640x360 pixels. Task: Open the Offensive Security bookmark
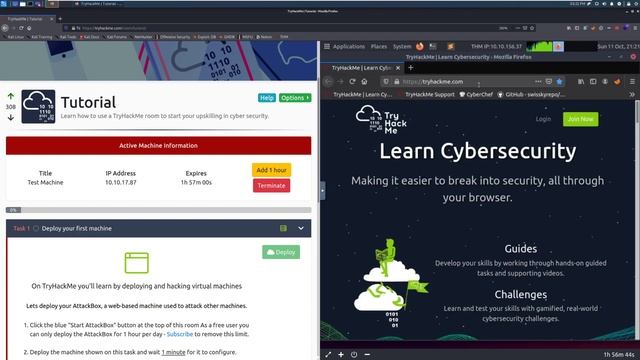click(173, 37)
